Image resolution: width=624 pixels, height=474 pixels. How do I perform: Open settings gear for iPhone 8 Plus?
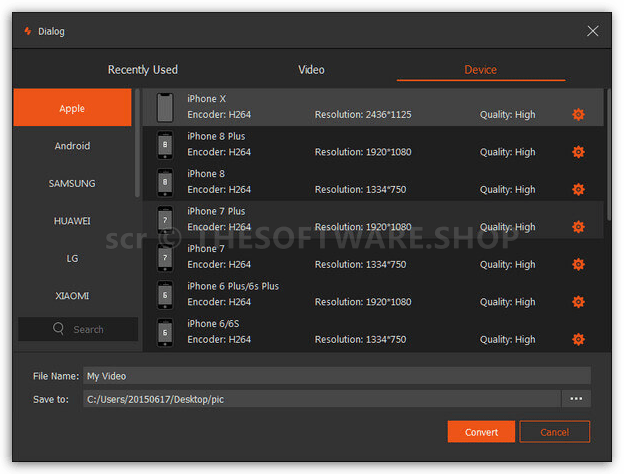click(x=578, y=152)
